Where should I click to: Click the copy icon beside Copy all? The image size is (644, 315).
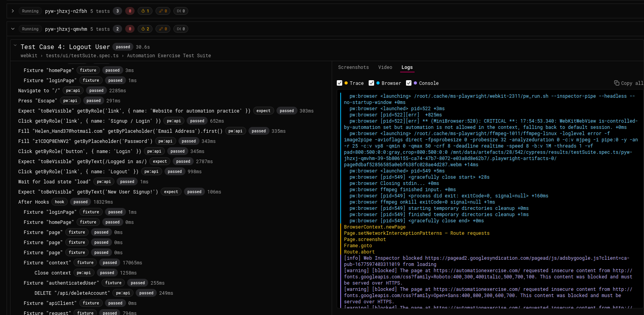[616, 83]
